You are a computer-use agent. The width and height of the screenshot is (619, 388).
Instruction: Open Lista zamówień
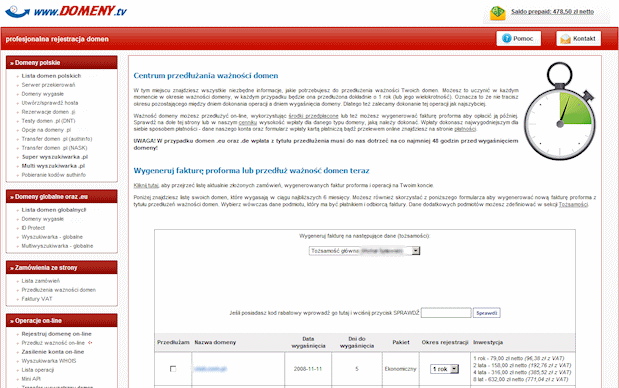click(x=41, y=281)
